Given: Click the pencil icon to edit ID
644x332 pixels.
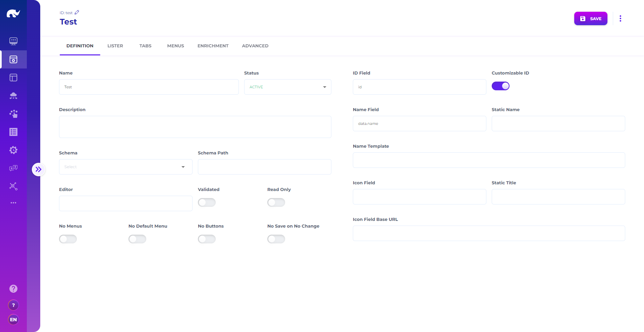Looking at the screenshot, I should [x=77, y=12].
